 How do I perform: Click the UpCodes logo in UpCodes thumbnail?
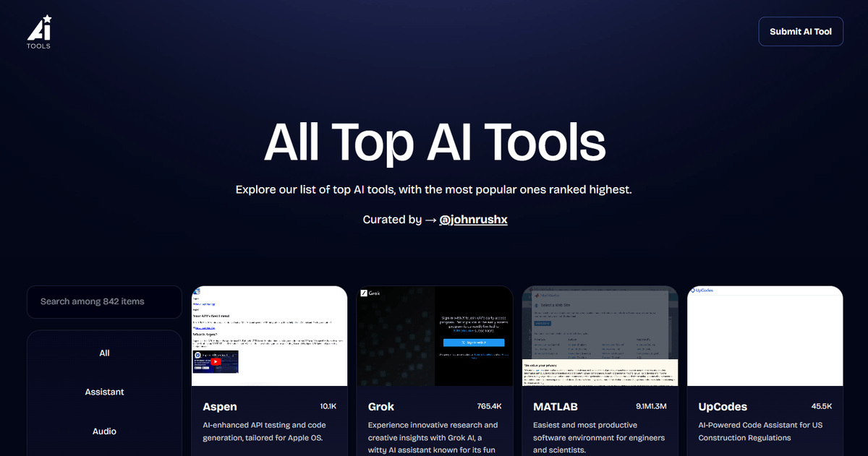tap(702, 291)
